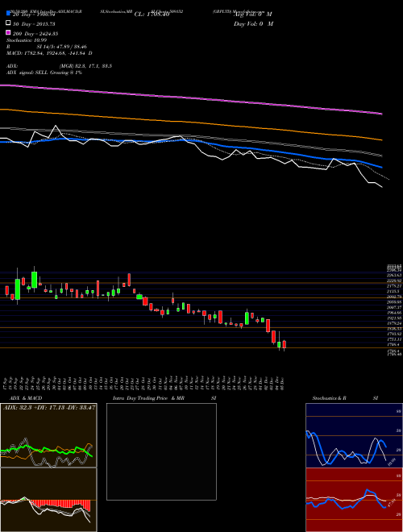The width and height of the screenshot is (403, 532).
Task: Select the '50 Day = 2013.73' legend text
Action: [x=34, y=24]
